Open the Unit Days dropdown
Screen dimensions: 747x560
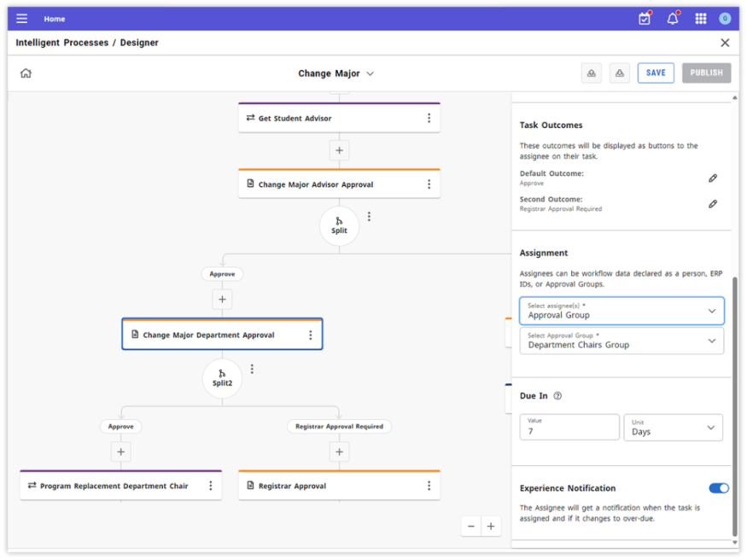(673, 428)
